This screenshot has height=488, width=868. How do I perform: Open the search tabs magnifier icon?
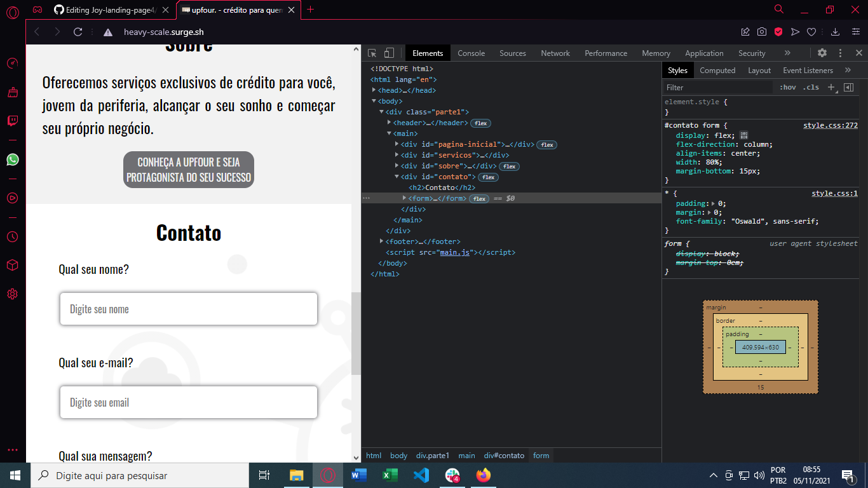(x=779, y=10)
